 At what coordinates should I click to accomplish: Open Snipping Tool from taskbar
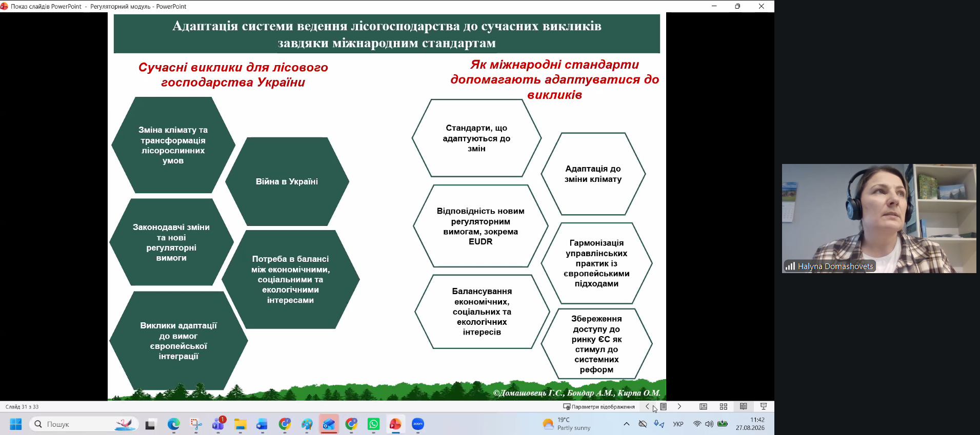pyautogui.click(x=196, y=424)
